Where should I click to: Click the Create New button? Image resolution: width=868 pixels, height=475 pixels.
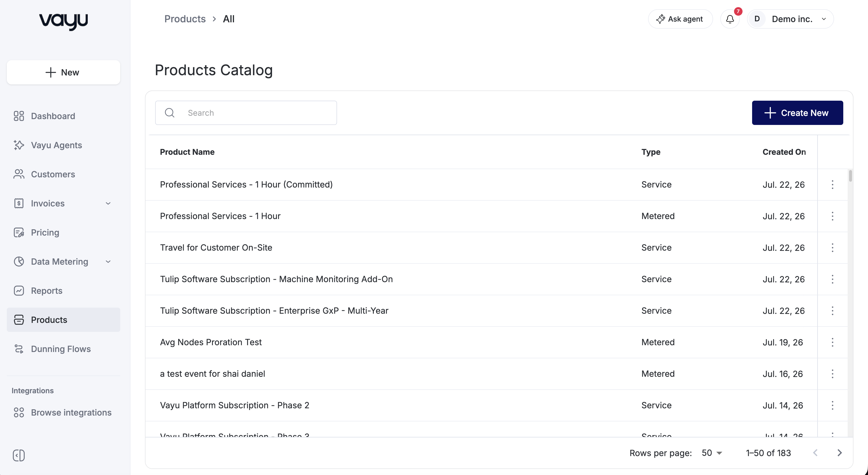pyautogui.click(x=797, y=113)
